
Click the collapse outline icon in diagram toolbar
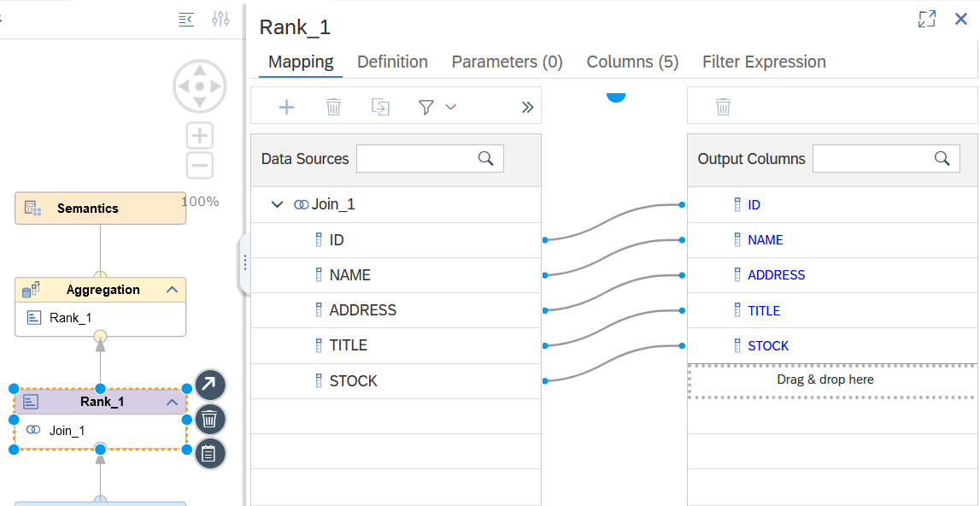point(186,20)
